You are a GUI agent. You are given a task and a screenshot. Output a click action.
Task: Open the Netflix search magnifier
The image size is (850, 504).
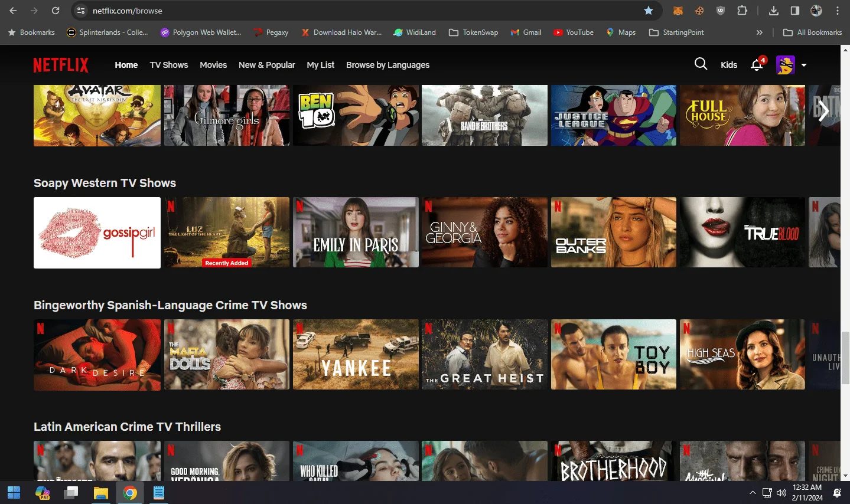click(x=701, y=64)
